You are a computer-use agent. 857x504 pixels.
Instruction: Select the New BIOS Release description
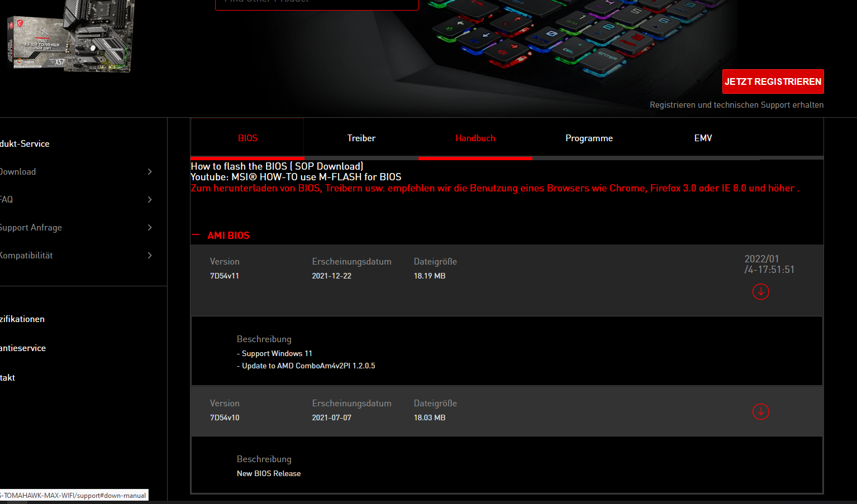269,473
